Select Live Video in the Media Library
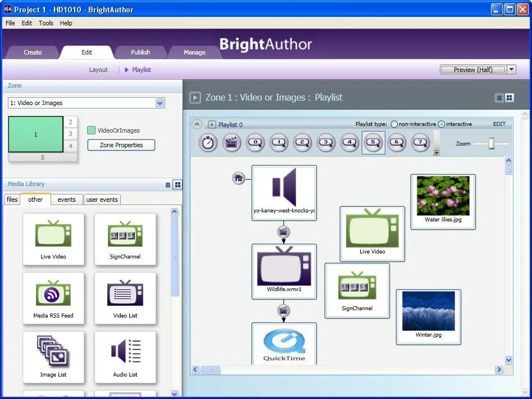 [x=53, y=239]
